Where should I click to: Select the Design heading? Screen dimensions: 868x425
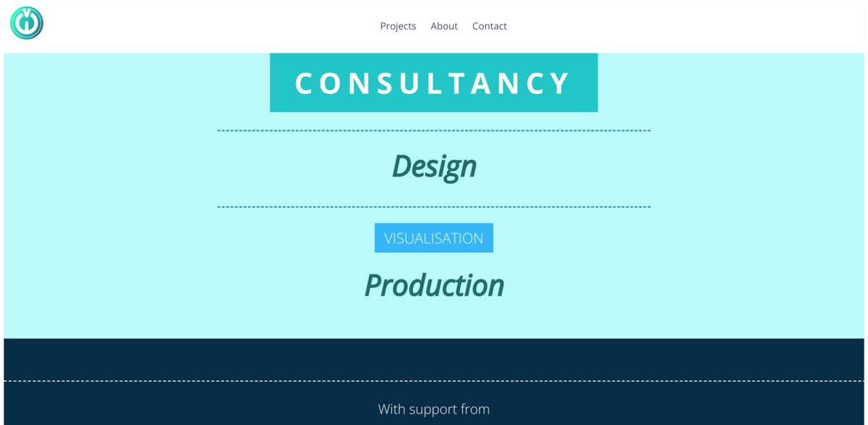tap(434, 166)
